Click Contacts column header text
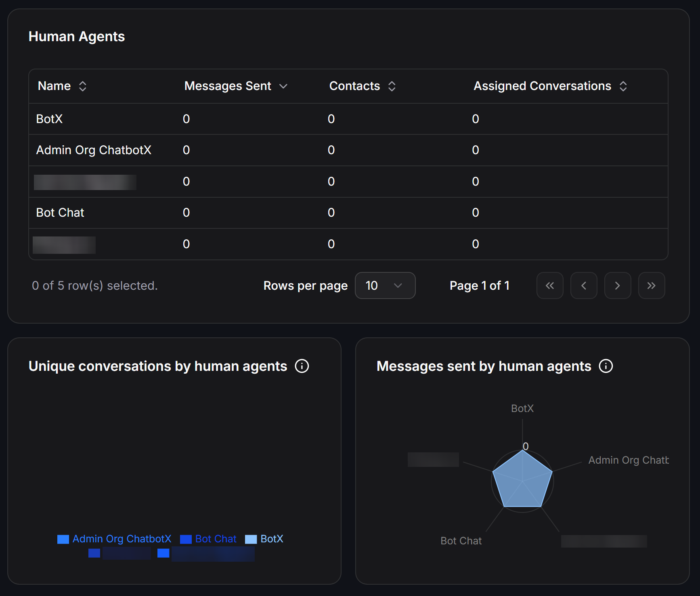Viewport: 700px width, 596px height. click(355, 86)
